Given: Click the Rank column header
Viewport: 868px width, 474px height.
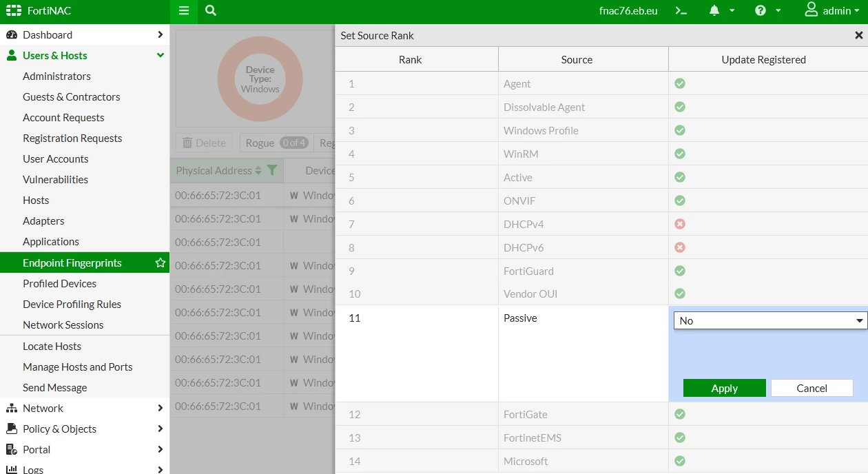Looking at the screenshot, I should click(417, 59).
